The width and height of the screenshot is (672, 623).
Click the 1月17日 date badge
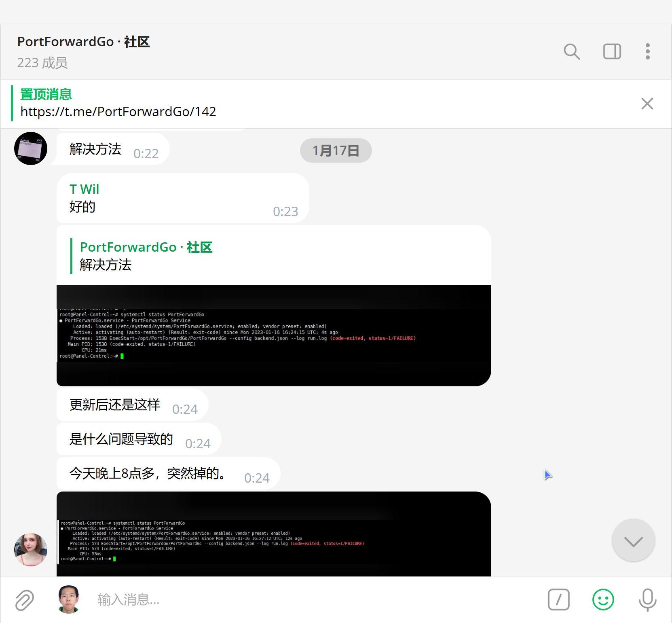[x=336, y=150]
